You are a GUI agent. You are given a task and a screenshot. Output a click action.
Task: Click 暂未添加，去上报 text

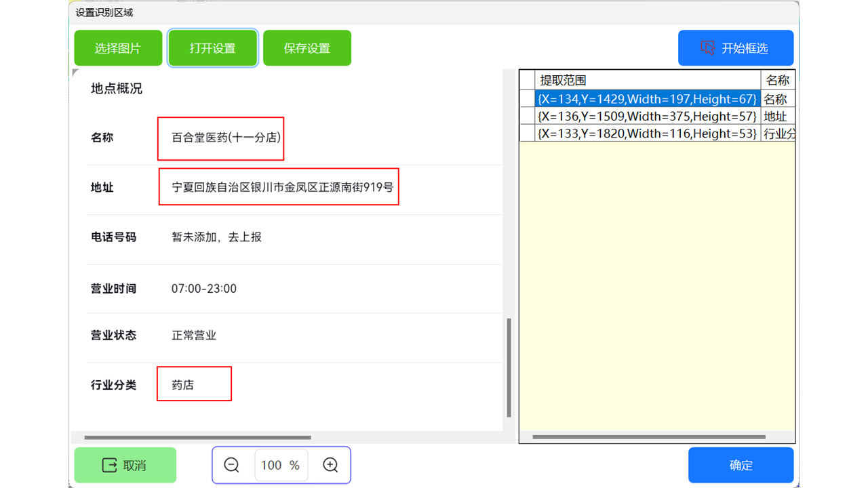216,237
